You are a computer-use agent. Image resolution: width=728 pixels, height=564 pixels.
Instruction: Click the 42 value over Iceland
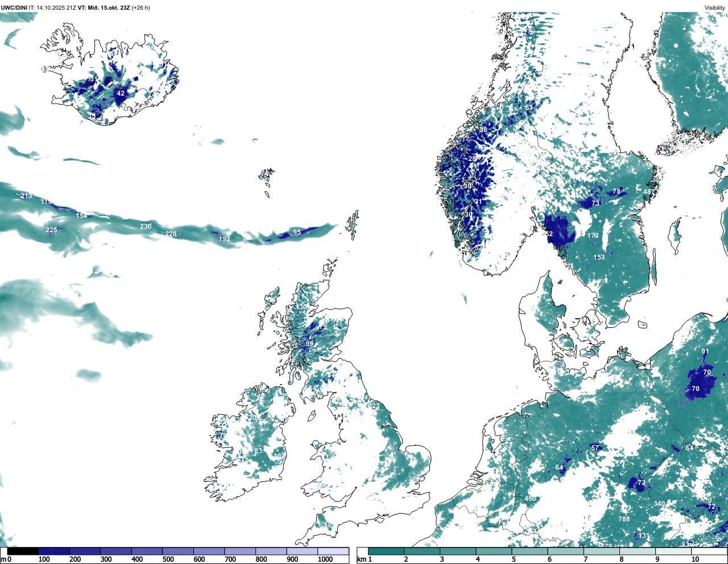click(121, 93)
